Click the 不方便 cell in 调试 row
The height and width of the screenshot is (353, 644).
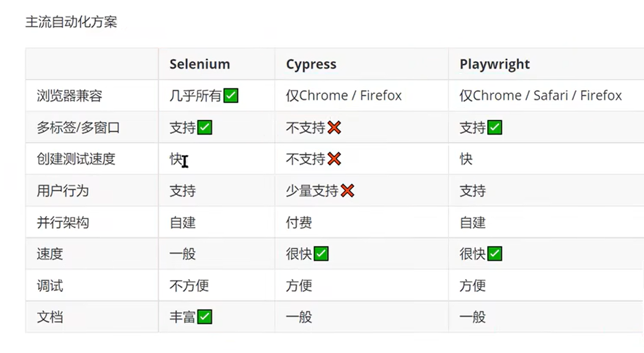(189, 286)
